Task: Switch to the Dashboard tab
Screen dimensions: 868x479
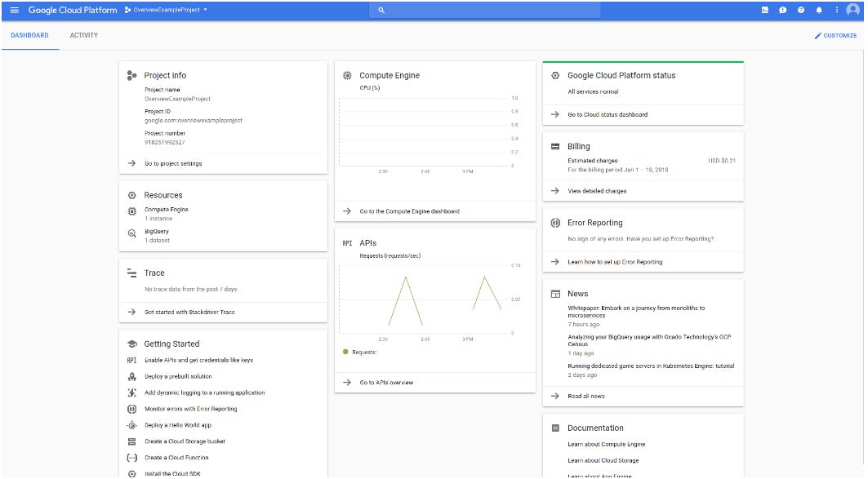Action: (30, 35)
